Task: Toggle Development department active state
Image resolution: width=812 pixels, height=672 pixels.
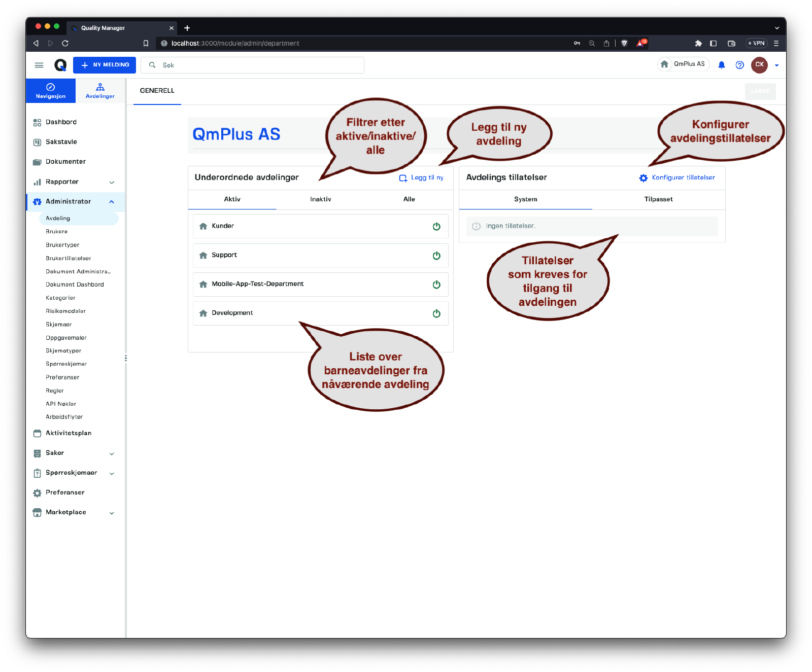Action: pos(436,313)
